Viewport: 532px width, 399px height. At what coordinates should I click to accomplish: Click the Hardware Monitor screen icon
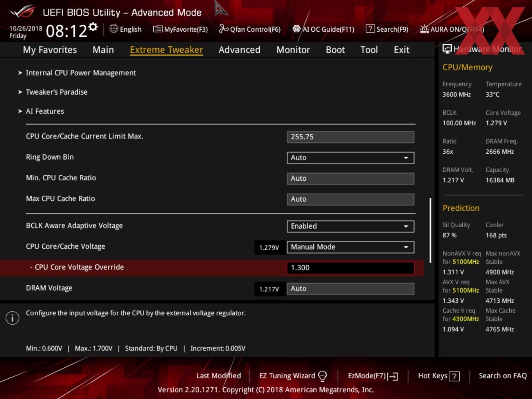(x=447, y=49)
